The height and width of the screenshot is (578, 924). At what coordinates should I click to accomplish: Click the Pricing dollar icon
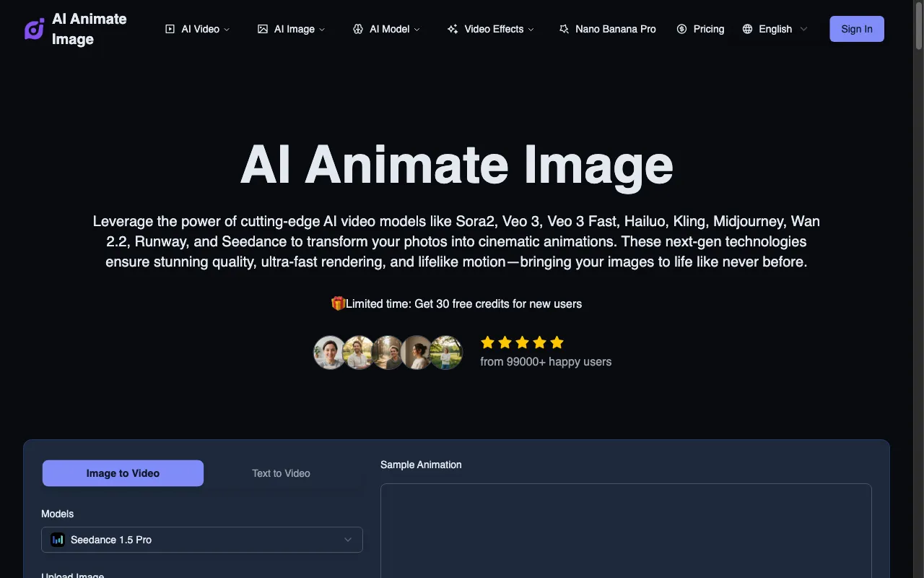[681, 29]
